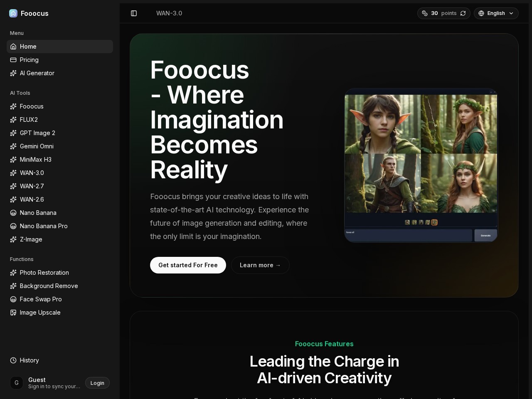Click Get started For Free

click(x=188, y=265)
